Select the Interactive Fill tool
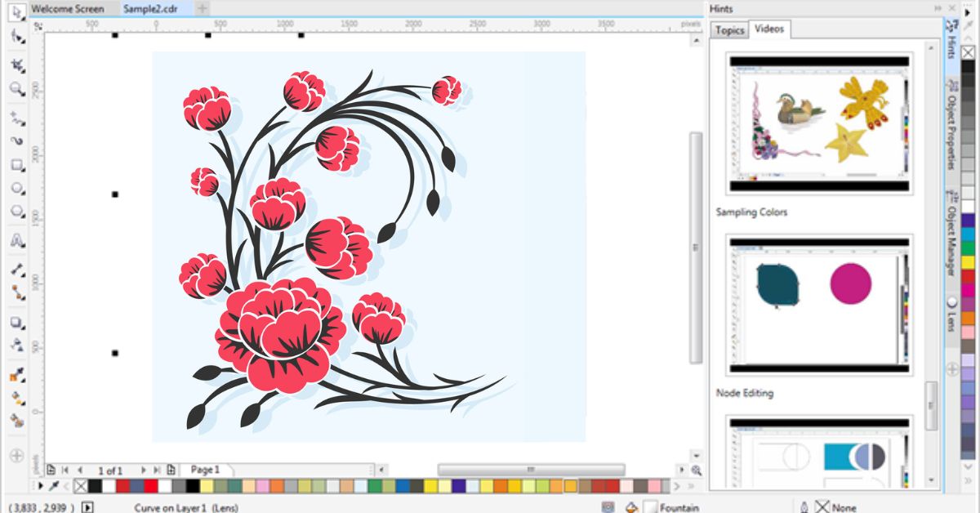The height and width of the screenshot is (513, 980). (x=17, y=399)
